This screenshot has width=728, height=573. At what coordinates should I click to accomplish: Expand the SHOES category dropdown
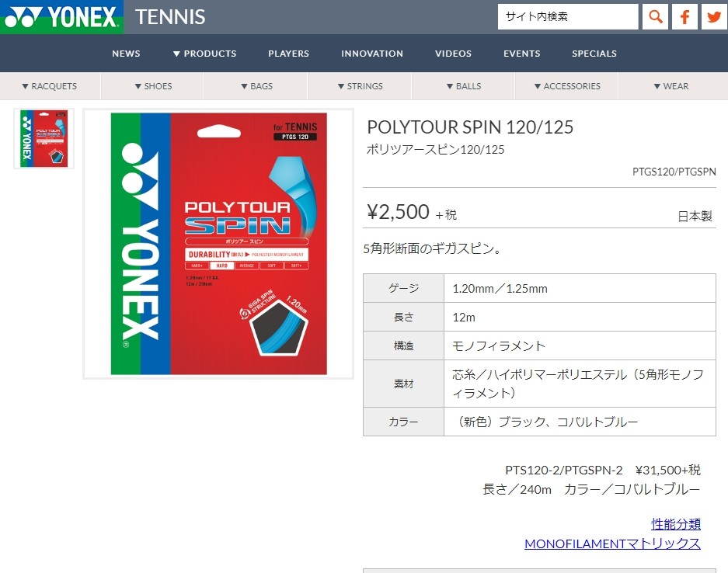click(x=153, y=86)
